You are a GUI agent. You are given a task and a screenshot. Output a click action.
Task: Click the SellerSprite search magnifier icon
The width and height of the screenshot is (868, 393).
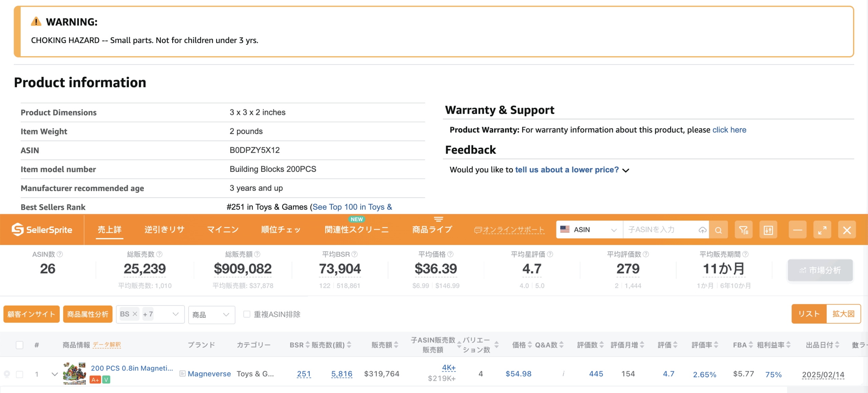pyautogui.click(x=718, y=230)
